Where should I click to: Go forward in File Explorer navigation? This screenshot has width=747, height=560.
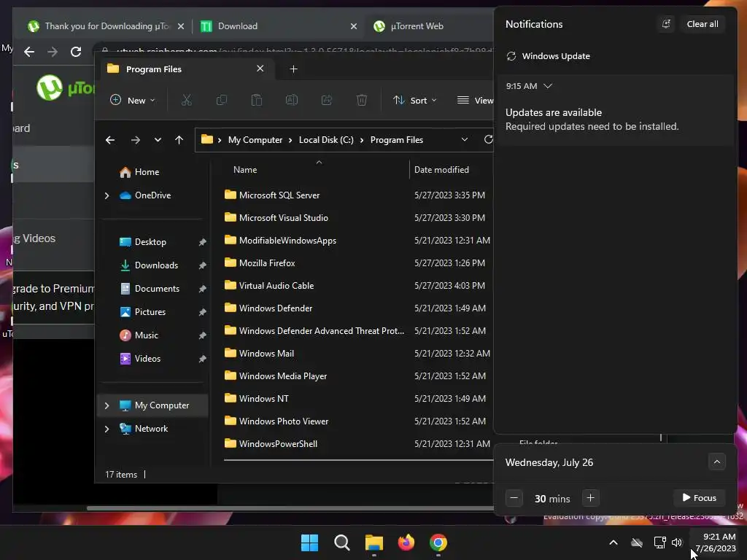[x=135, y=140]
